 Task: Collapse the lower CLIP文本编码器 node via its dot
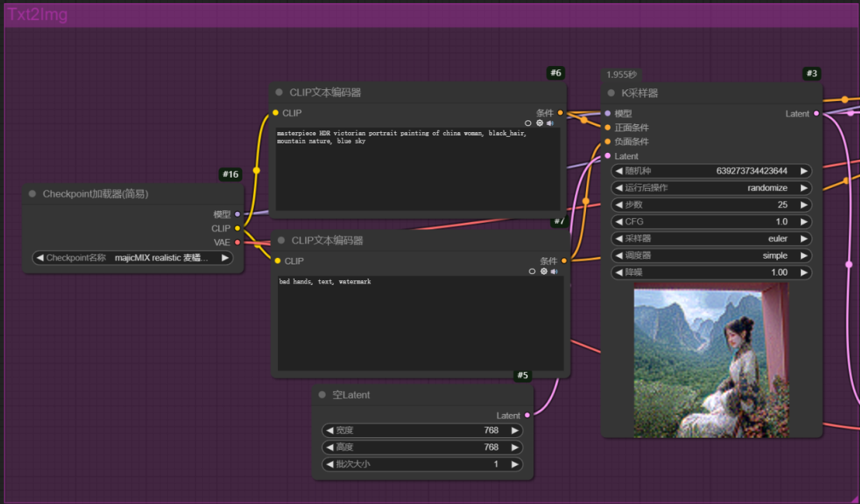click(x=281, y=240)
